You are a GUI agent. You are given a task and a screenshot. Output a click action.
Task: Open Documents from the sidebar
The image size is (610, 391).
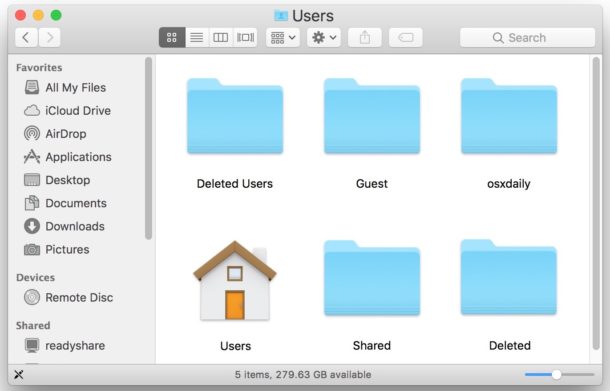[65, 203]
